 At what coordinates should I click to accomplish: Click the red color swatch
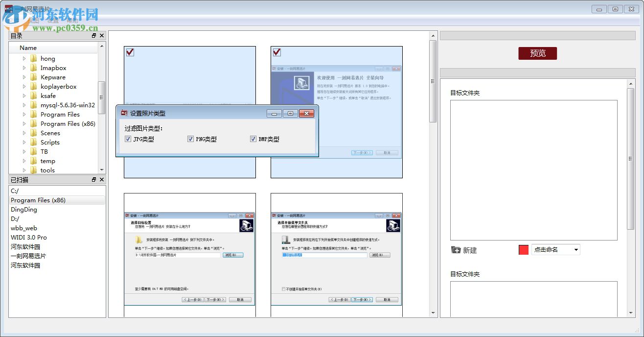(x=523, y=249)
